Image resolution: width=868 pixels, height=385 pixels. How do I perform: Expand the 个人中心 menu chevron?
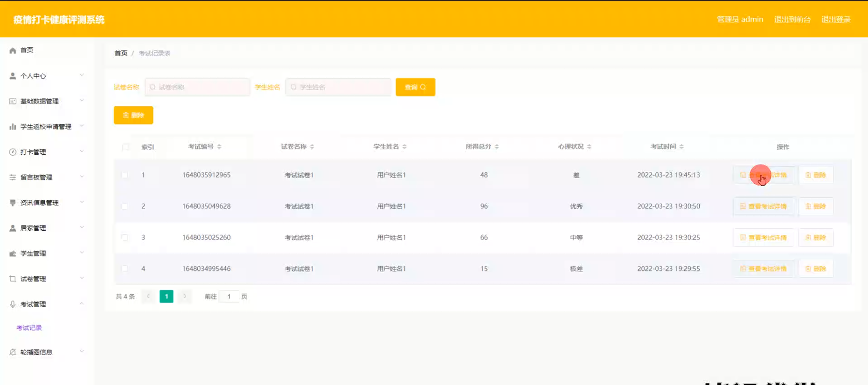click(x=82, y=75)
